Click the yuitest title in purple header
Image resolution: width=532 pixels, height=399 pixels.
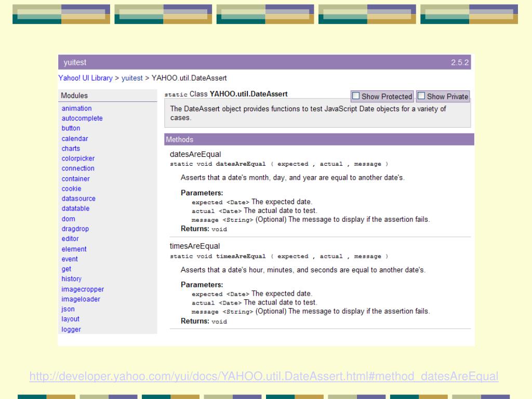click(75, 62)
